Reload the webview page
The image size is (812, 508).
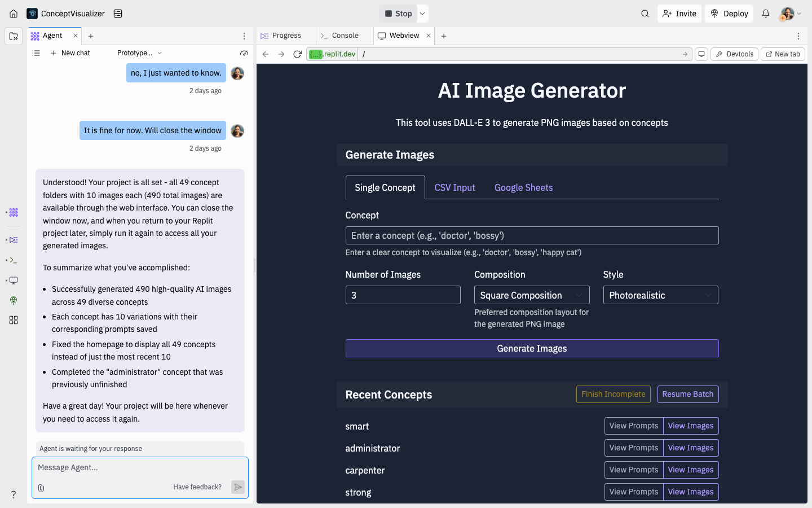(297, 54)
